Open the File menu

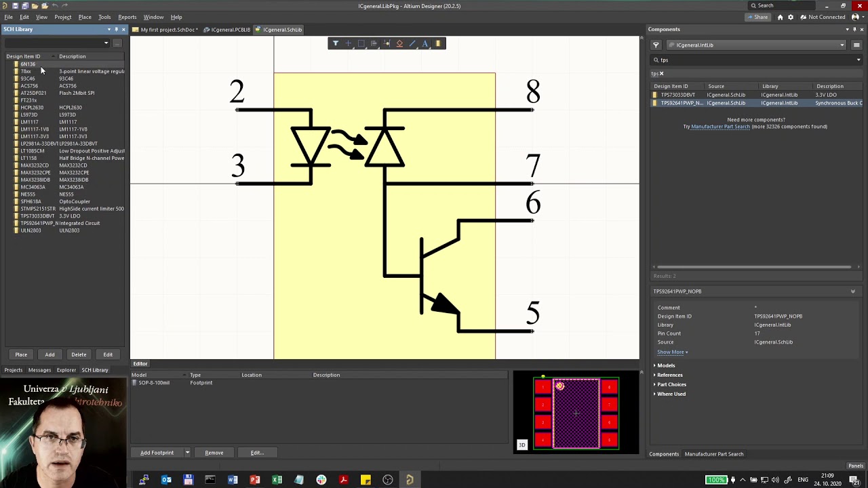[x=8, y=17]
